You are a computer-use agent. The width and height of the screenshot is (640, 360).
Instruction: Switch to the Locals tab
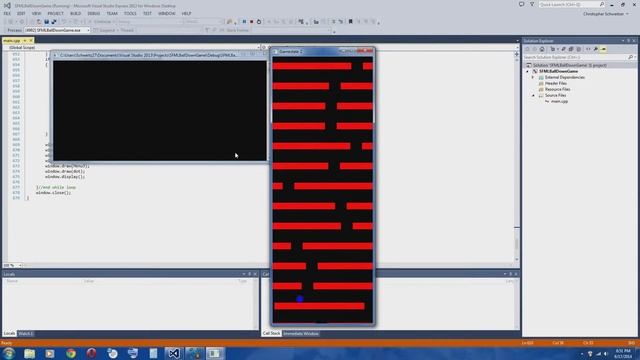coord(9,333)
